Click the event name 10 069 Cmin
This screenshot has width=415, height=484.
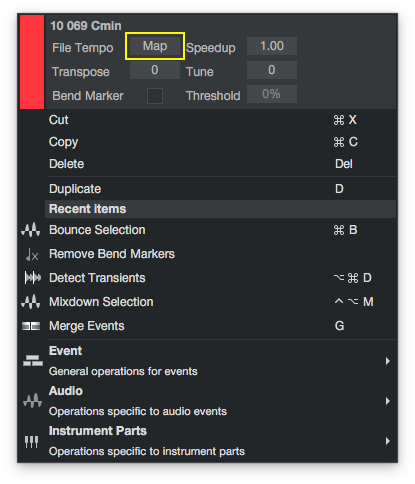point(86,26)
